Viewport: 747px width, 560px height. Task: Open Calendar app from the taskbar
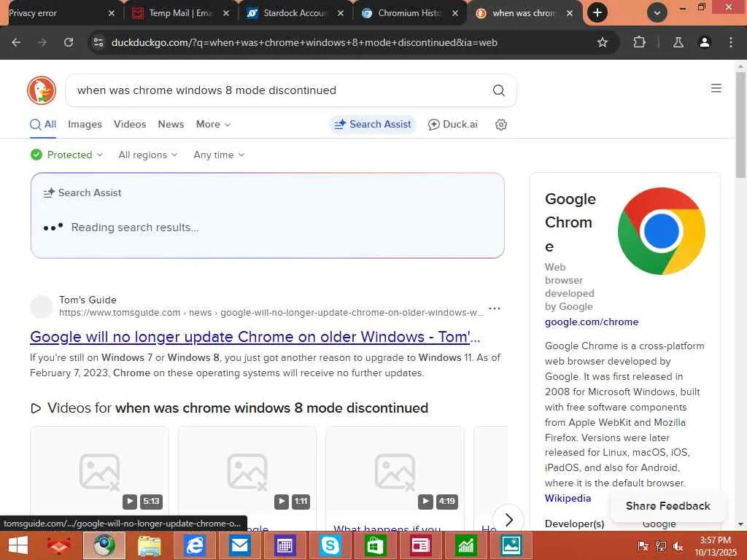[x=285, y=545]
